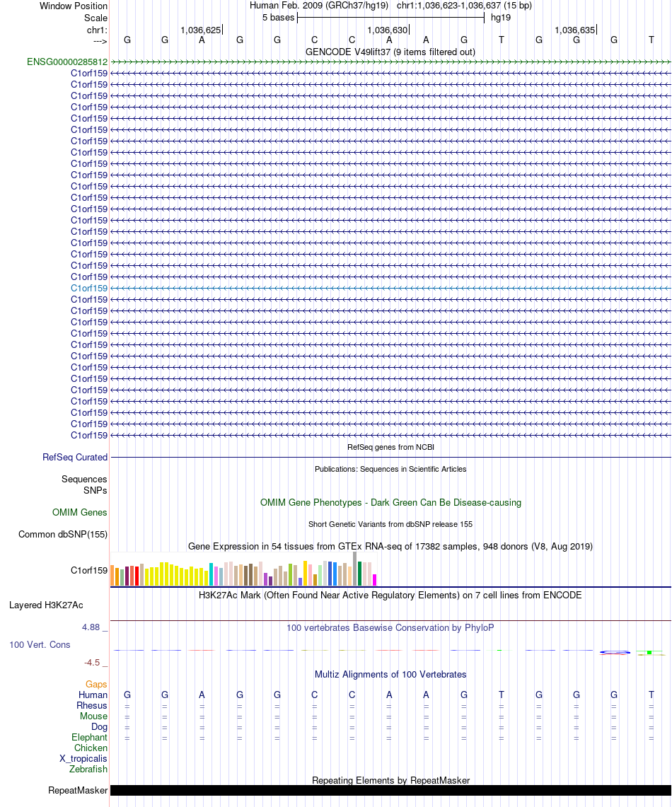Click the dark green bar in the GTEx chart

(359, 574)
